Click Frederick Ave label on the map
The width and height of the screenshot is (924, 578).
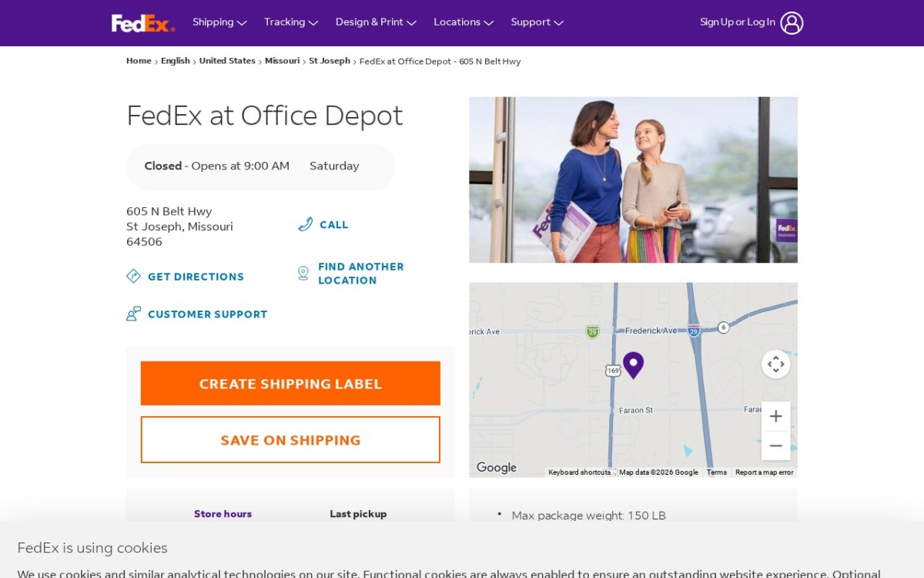[651, 331]
